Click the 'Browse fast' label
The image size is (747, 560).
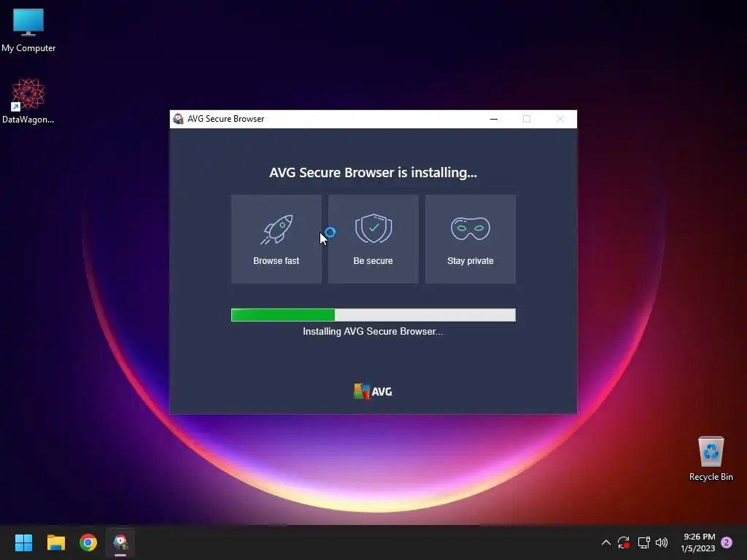point(276,261)
